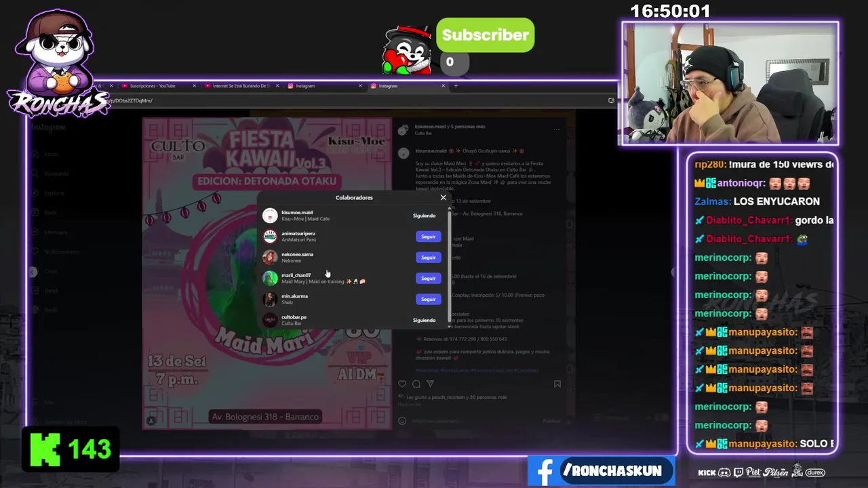Open min.akarma avatar in collaborators list
This screenshot has height=488, width=868.
(270, 299)
